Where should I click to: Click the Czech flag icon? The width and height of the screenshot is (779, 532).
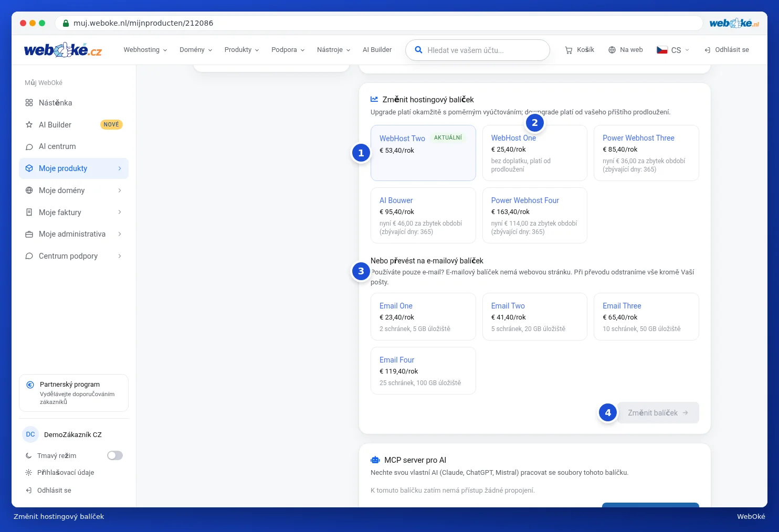click(662, 50)
